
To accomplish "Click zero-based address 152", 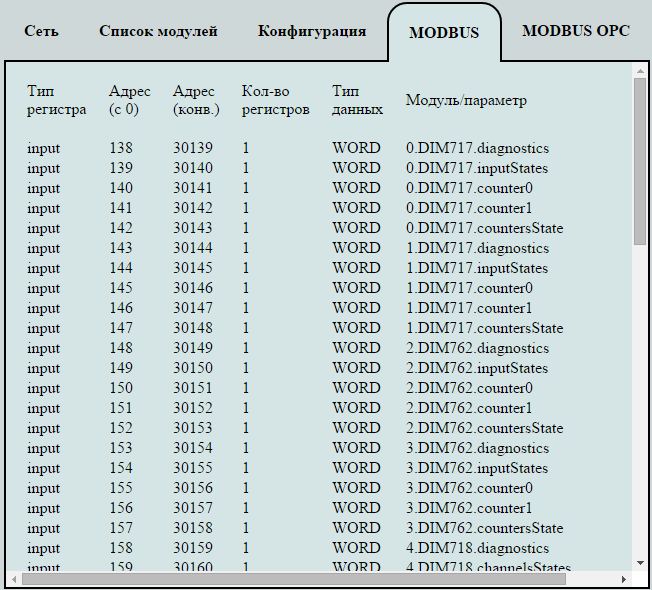I will [121, 428].
